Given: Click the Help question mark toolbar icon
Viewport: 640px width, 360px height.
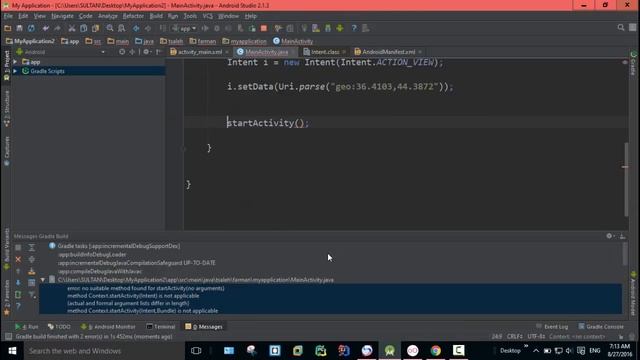Looking at the screenshot, I should pos(354,28).
